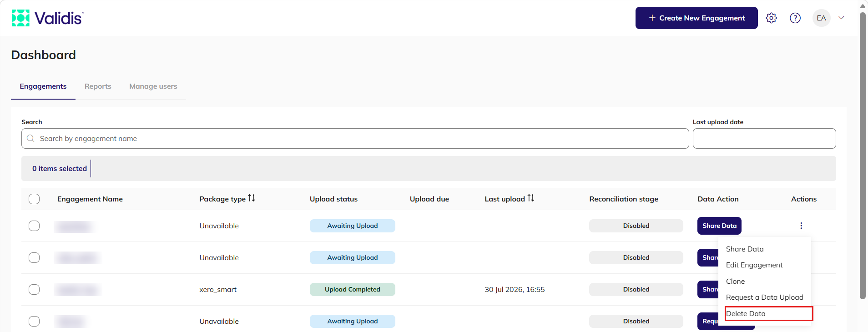Check the second engagement row checkbox

pyautogui.click(x=34, y=258)
